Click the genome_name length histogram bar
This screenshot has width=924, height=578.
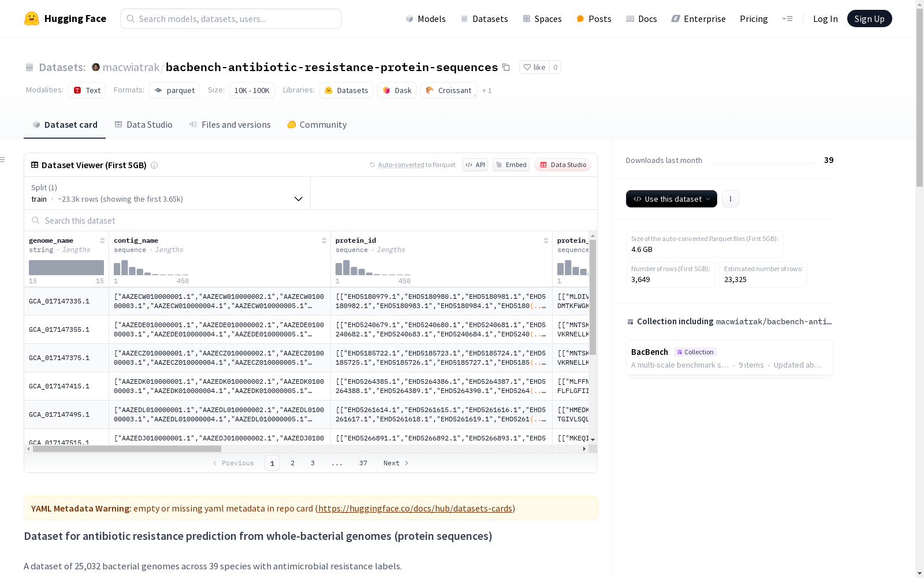[66, 268]
